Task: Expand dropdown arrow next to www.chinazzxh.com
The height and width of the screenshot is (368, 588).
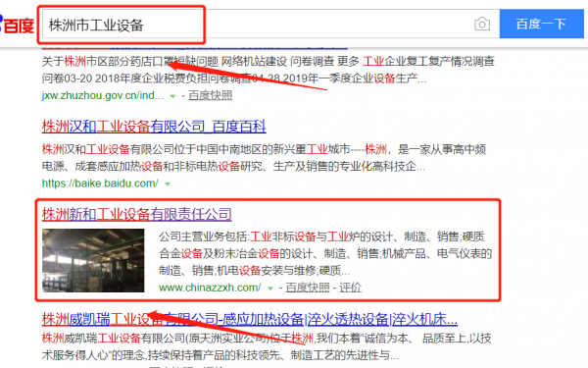Action: point(270,289)
